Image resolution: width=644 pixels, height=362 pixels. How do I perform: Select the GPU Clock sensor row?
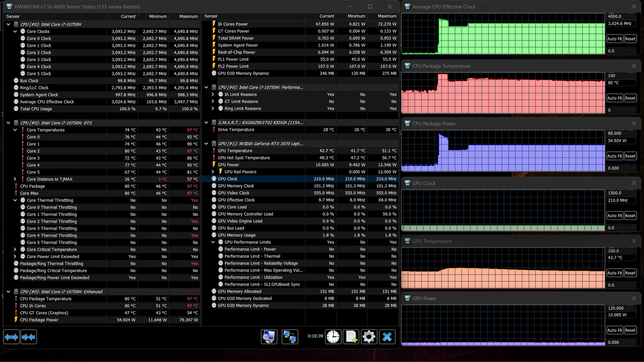pos(300,179)
